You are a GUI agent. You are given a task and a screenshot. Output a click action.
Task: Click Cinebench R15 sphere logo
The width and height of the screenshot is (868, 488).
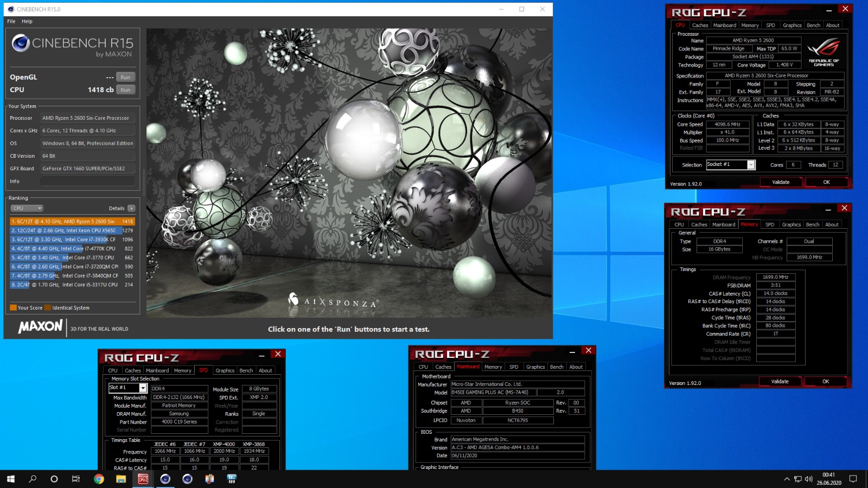point(21,43)
